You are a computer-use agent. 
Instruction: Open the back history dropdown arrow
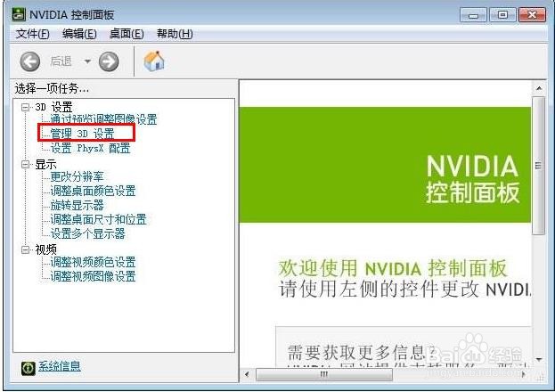tap(87, 61)
